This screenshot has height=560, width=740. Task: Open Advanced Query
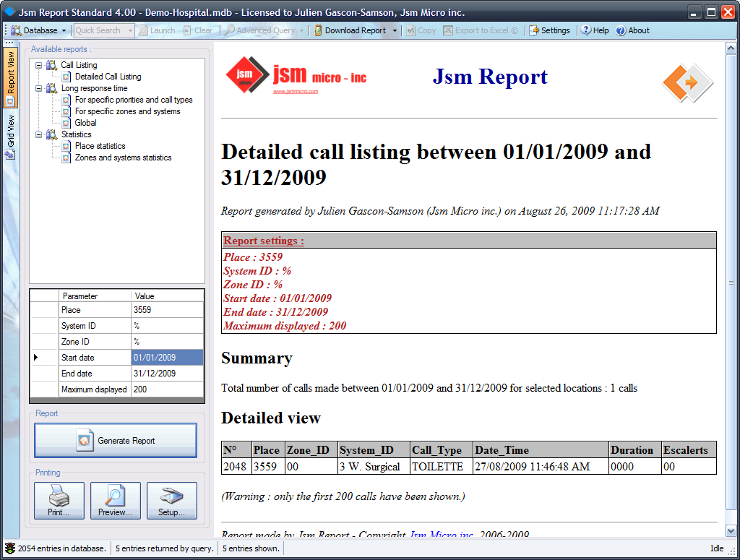click(x=260, y=30)
